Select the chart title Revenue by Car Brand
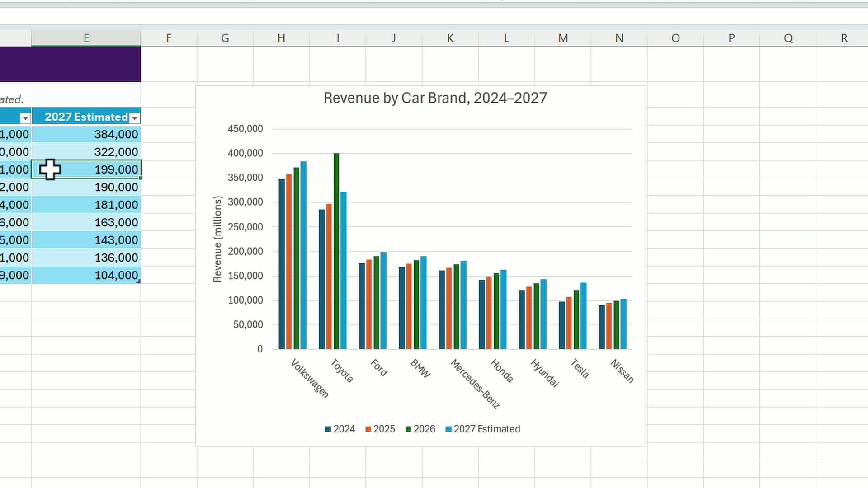This screenshot has width=868, height=488. (x=435, y=98)
